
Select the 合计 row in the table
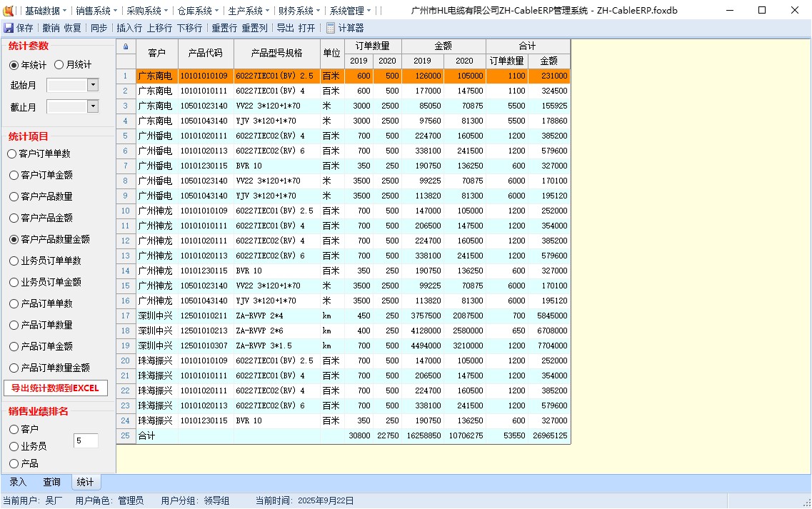(147, 435)
